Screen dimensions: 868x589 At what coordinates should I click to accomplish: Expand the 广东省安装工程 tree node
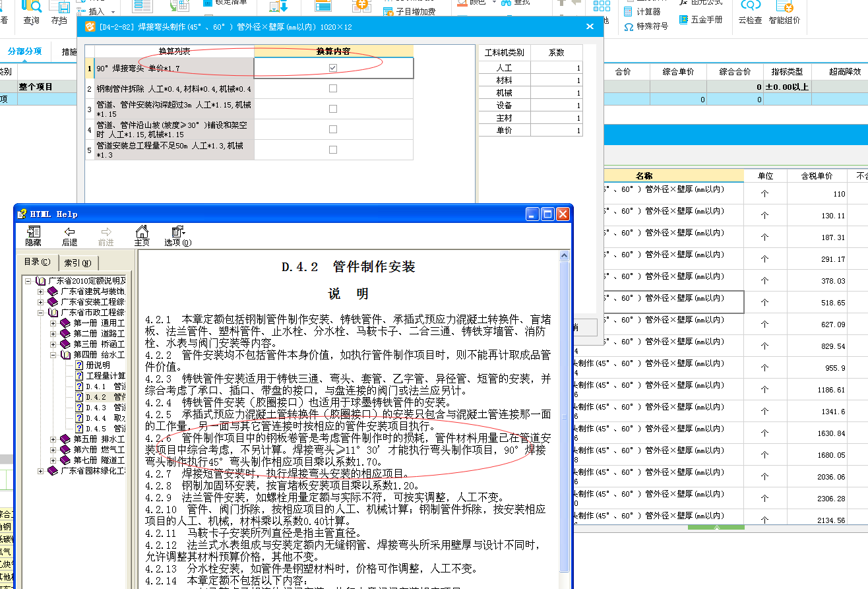[41, 302]
